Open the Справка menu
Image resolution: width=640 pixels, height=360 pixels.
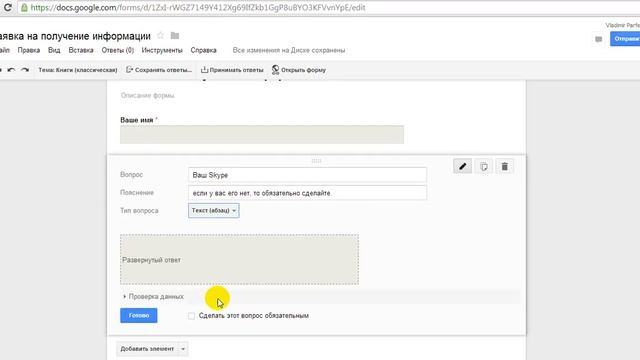[x=203, y=50]
